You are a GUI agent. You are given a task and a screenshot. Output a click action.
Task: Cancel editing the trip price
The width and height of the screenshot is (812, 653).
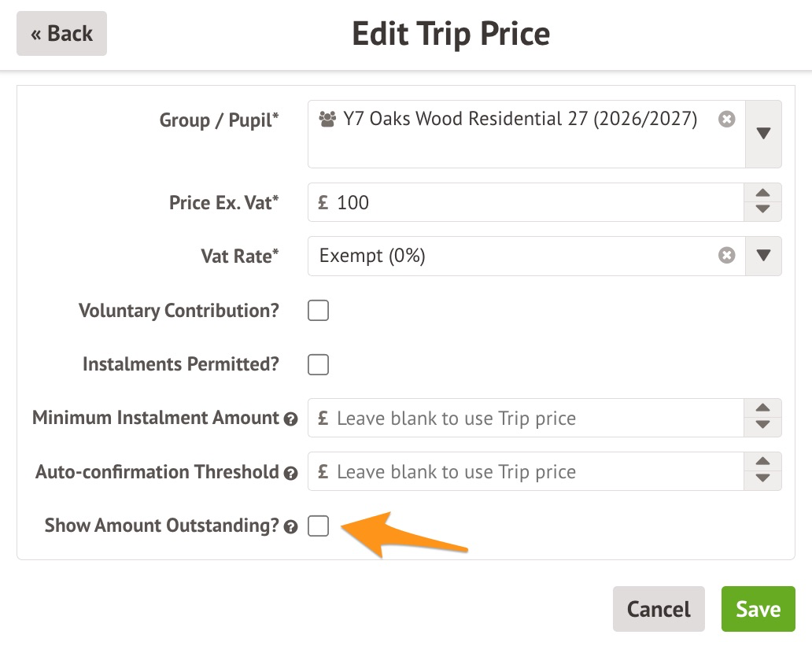point(659,609)
